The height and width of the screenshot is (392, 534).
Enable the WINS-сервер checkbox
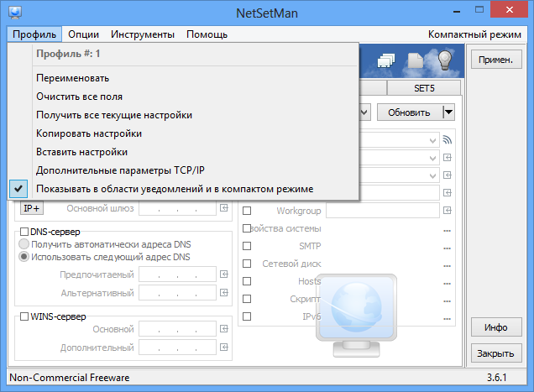[24, 316]
